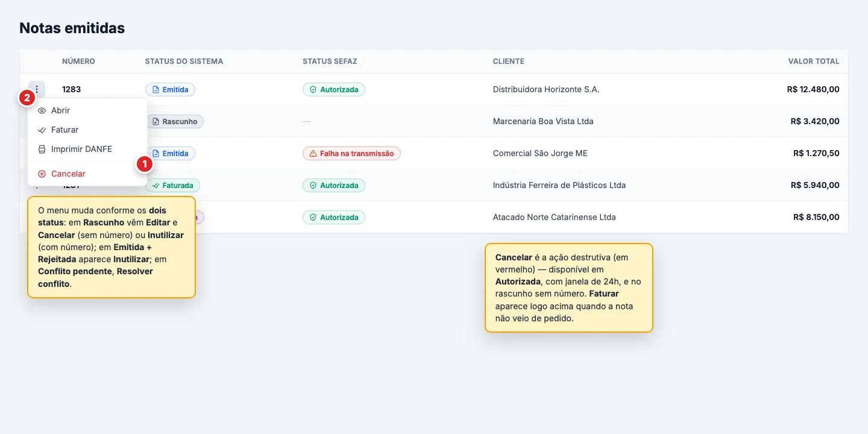The width and height of the screenshot is (868, 434).
Task: Click the NÚMERO column header
Action: pyautogui.click(x=78, y=61)
